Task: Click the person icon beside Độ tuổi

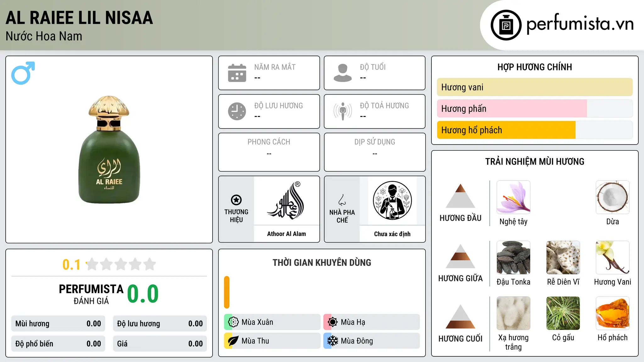Action: (342, 73)
